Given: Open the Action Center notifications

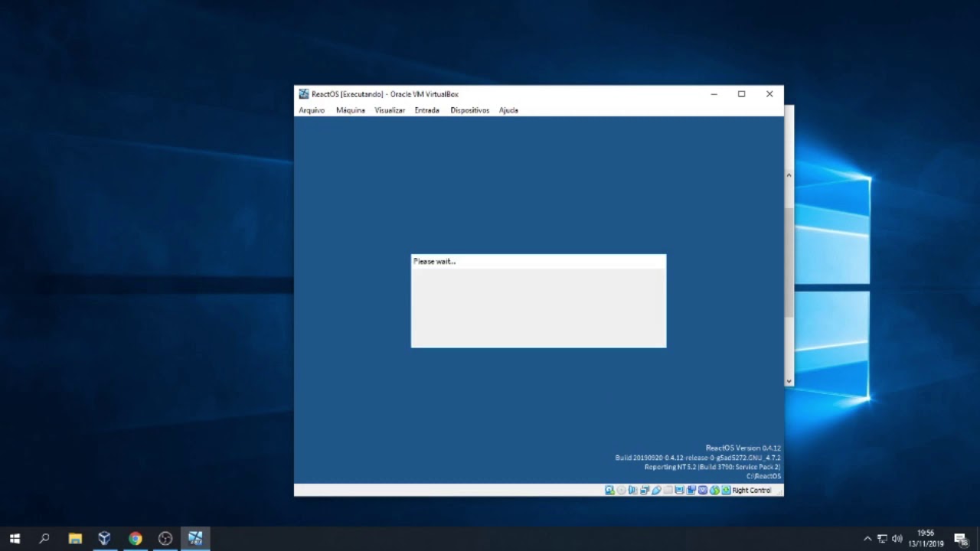Looking at the screenshot, I should 961,539.
